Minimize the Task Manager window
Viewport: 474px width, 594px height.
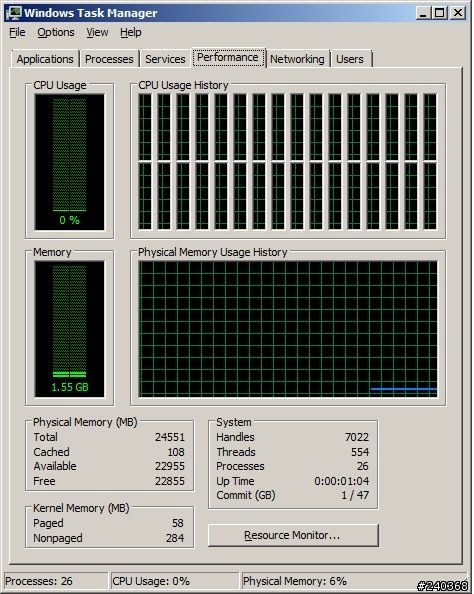pyautogui.click(x=423, y=13)
